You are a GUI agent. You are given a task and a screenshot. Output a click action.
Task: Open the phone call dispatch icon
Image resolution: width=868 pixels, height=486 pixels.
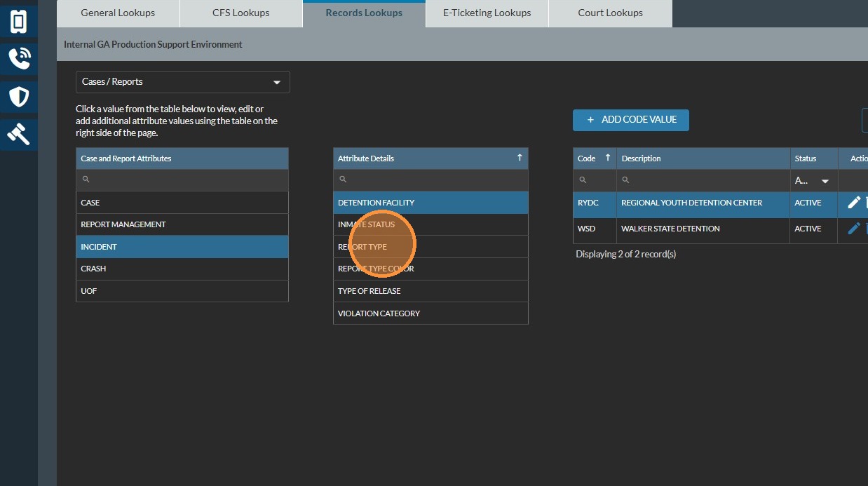tap(19, 59)
